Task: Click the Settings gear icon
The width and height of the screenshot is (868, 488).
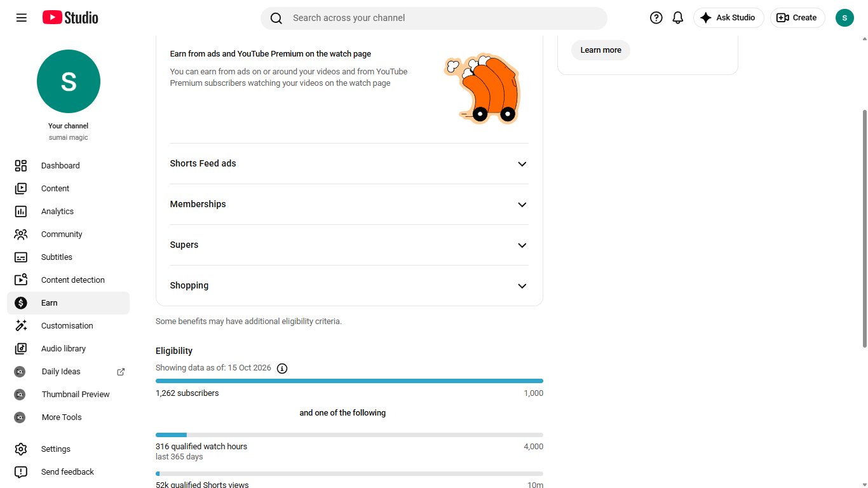Action: (x=21, y=449)
